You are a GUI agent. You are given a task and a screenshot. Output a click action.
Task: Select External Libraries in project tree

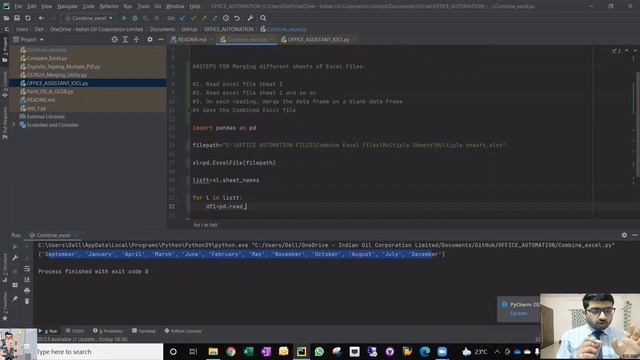click(x=45, y=117)
